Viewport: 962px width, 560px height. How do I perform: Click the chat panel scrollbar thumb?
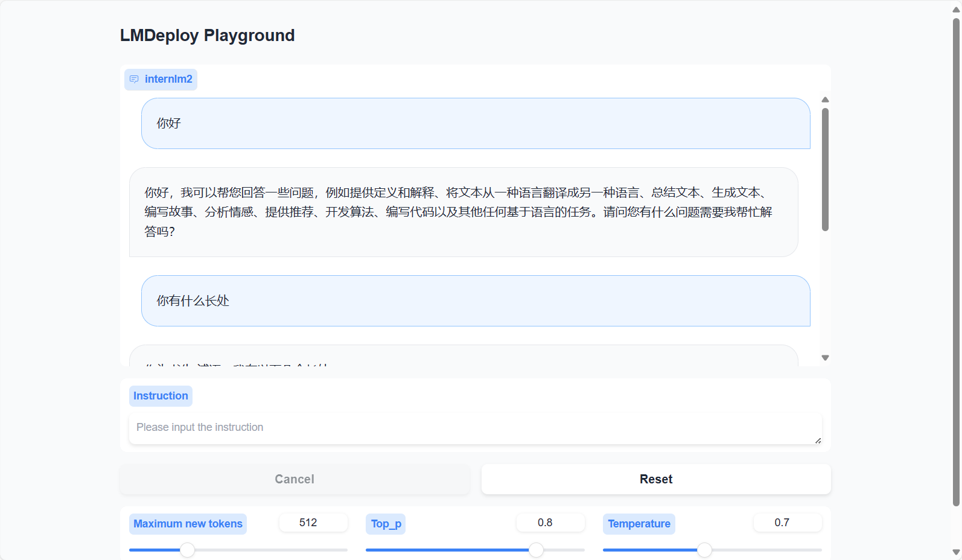point(825,169)
